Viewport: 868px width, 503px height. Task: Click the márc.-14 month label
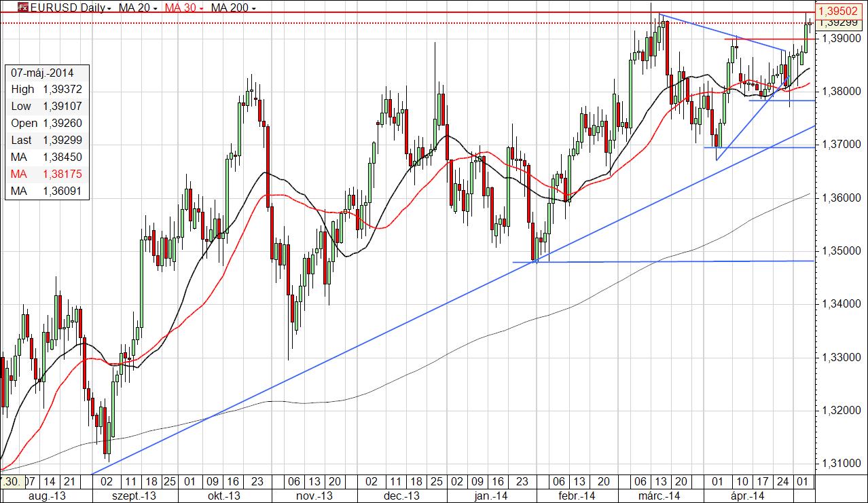click(661, 496)
